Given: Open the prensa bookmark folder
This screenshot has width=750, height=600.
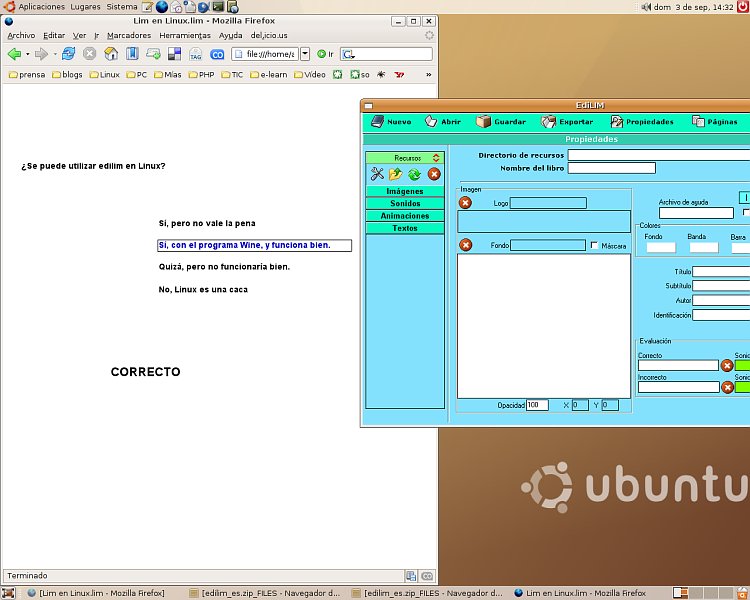Looking at the screenshot, I should point(27,75).
